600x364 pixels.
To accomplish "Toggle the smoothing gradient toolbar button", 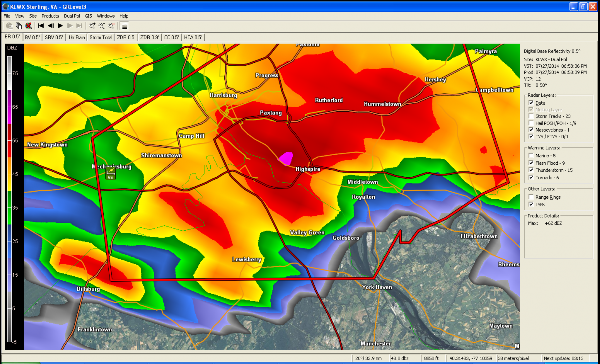I will coord(125,25).
